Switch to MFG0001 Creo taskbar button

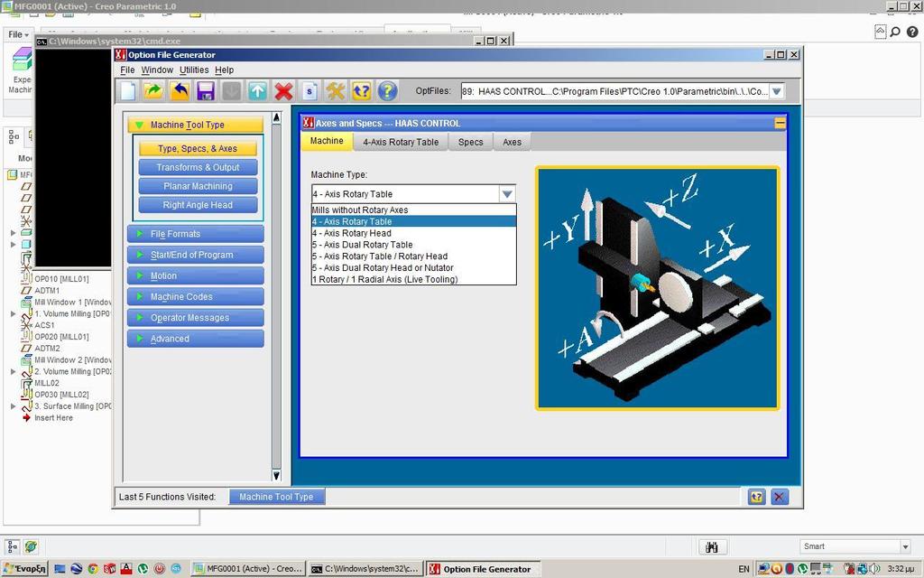[x=249, y=569]
